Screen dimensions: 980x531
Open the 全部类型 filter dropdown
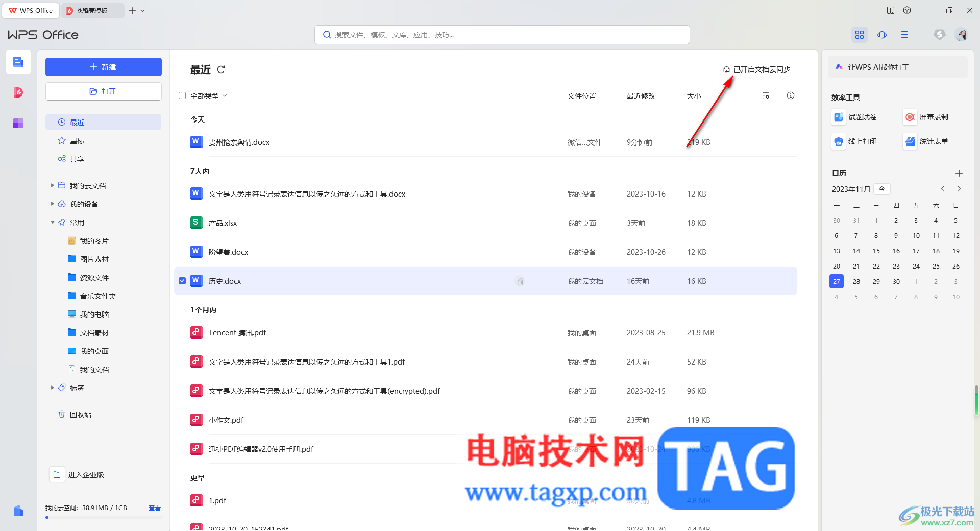(x=209, y=95)
